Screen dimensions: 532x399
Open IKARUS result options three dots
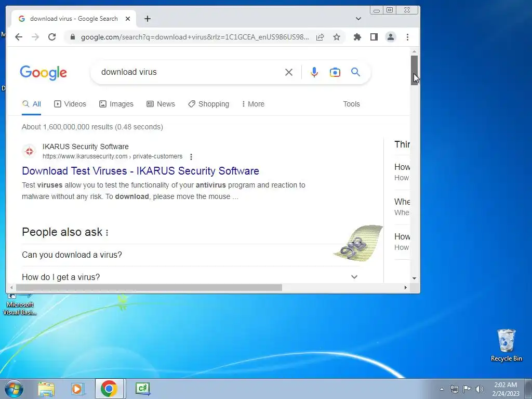coord(191,157)
